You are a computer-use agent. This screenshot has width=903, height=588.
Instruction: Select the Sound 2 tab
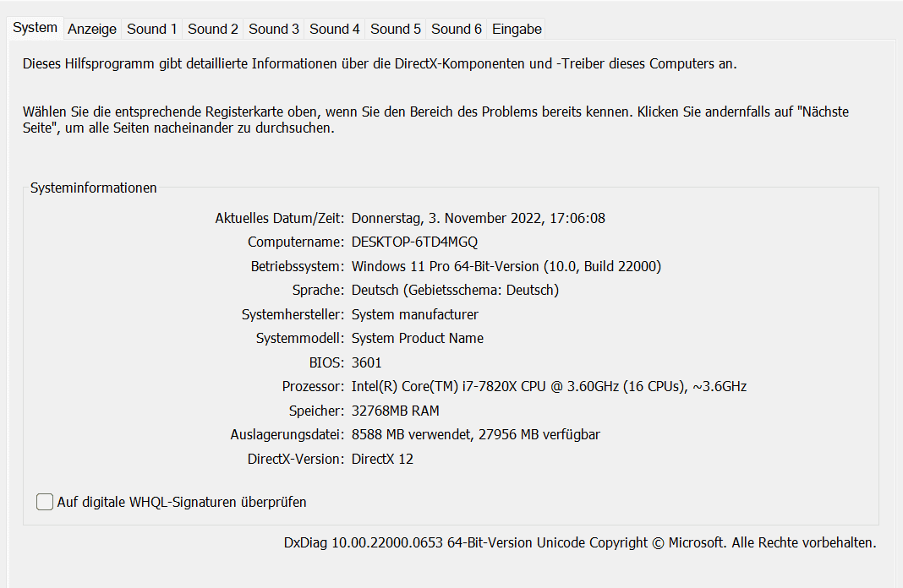pyautogui.click(x=213, y=29)
